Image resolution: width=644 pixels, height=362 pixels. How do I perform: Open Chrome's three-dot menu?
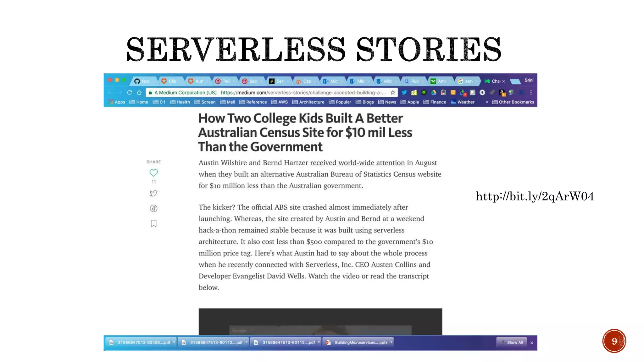[531, 92]
